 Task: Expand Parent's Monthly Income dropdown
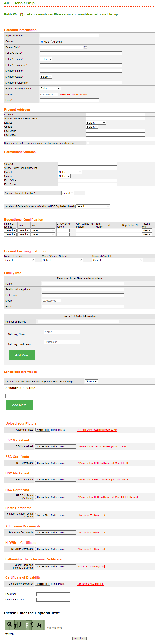(50, 88)
